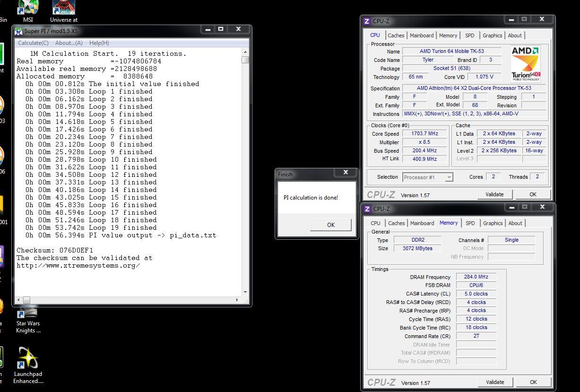The width and height of the screenshot is (580, 392).
Task: Click the PI value output pi_data.txt line
Action: [121, 235]
